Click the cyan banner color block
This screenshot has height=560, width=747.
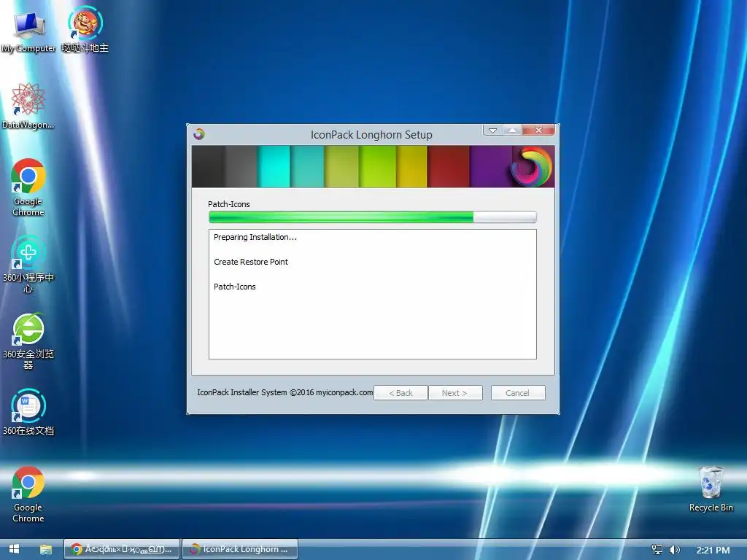coord(274,167)
